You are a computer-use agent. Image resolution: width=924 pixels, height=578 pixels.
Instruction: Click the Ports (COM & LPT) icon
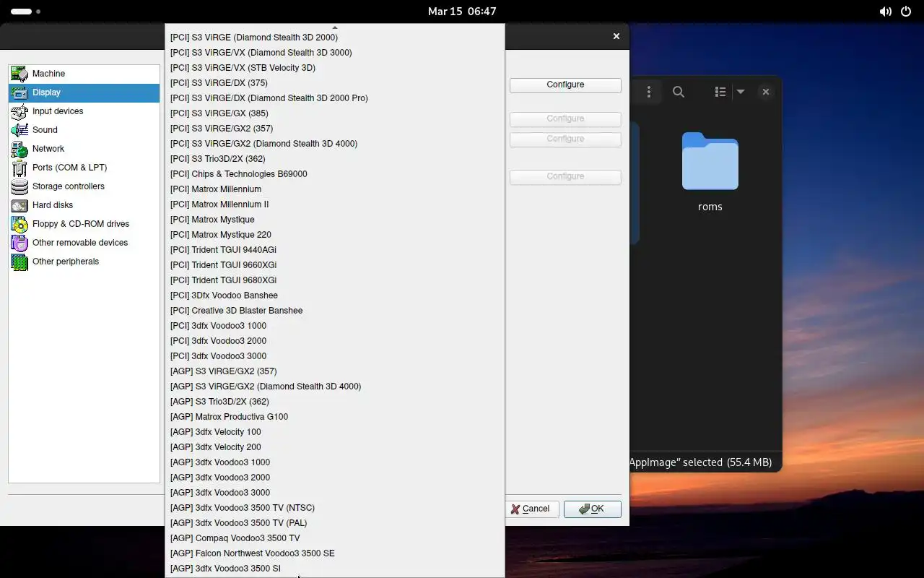(x=19, y=168)
